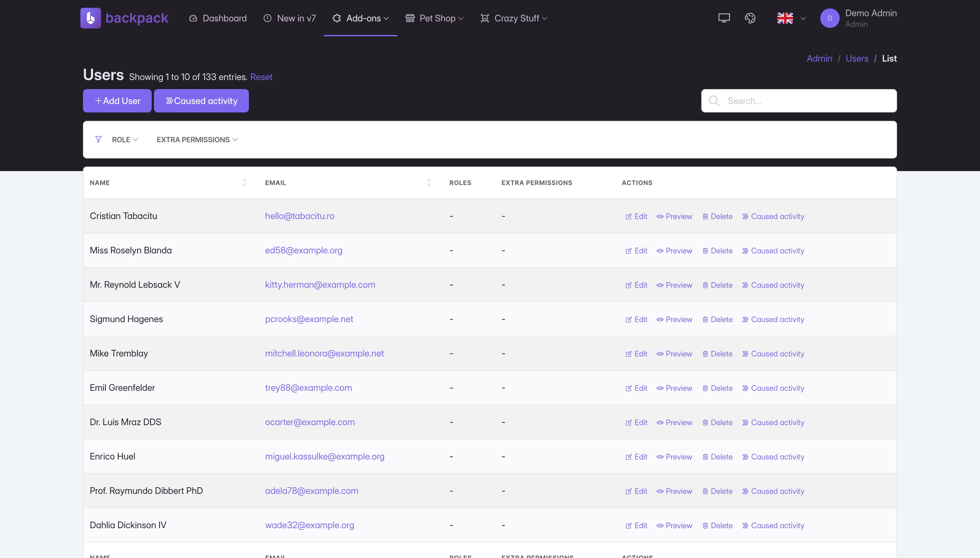Viewport: 980px width, 558px height.
Task: Preview Dr. Luis Mraz DDS entry
Action: [x=674, y=422]
